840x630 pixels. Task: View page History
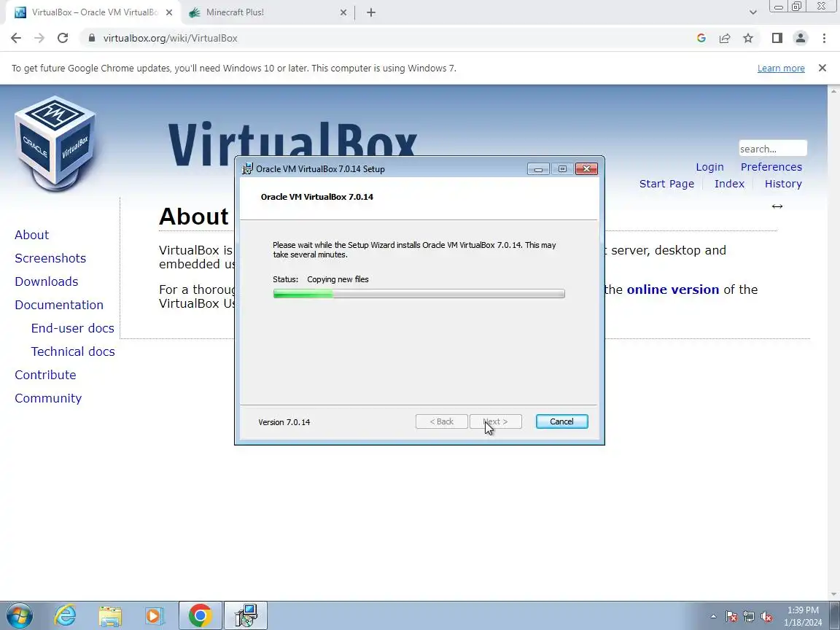click(x=782, y=184)
